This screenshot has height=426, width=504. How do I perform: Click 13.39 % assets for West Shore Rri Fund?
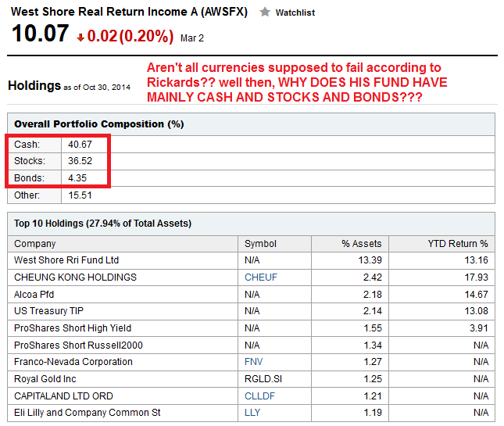(370, 260)
